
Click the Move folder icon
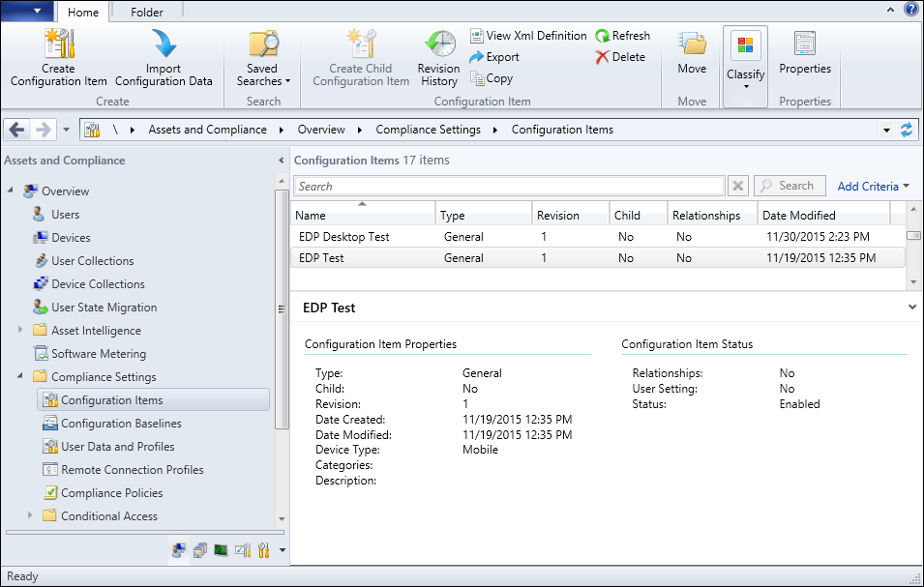coord(692,44)
